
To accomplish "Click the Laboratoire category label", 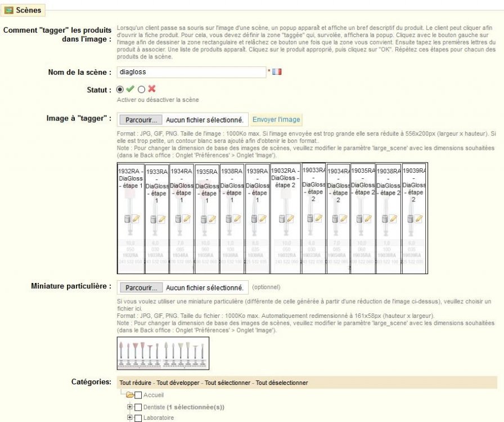I will [159, 418].
